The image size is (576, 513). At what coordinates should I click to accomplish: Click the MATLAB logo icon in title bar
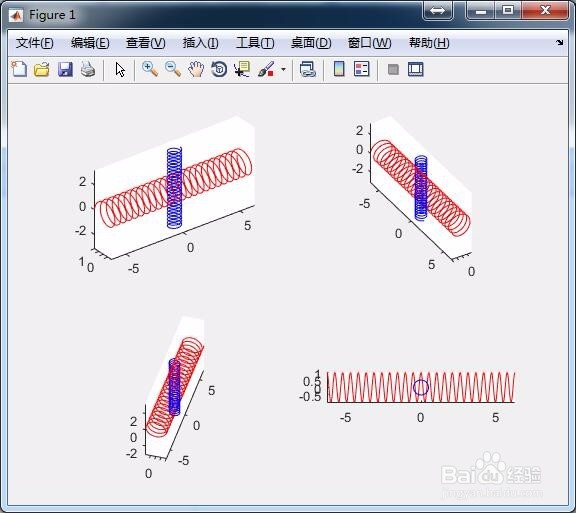[16, 15]
